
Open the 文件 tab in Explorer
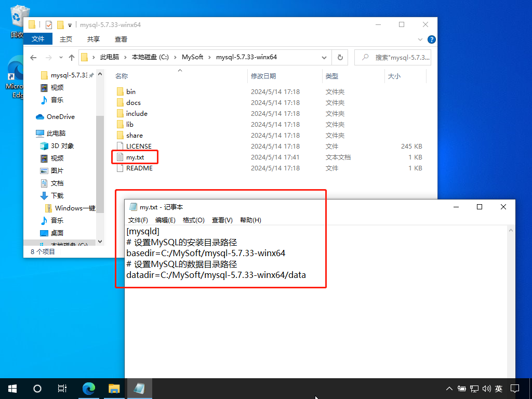pyautogui.click(x=38, y=39)
